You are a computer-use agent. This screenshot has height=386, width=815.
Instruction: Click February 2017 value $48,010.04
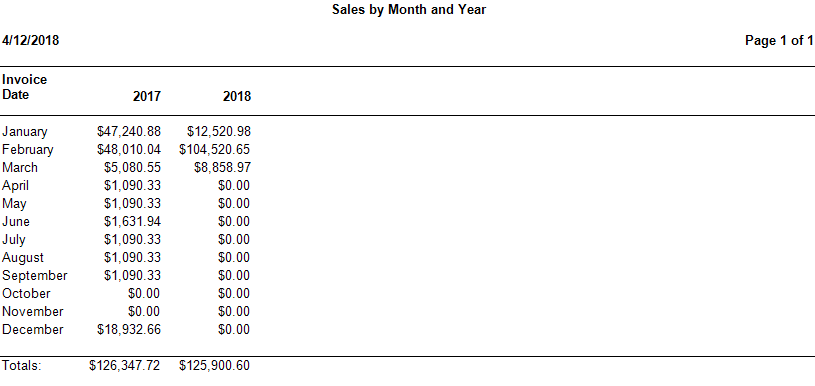[x=129, y=150]
